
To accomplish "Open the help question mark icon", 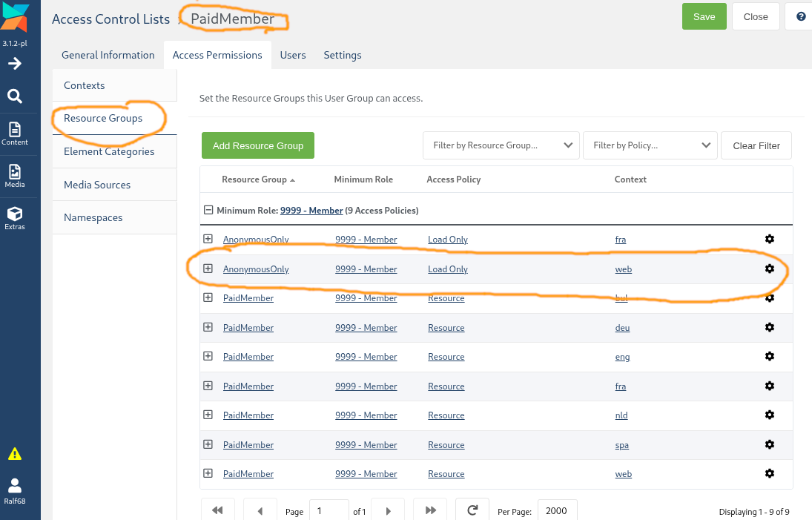I will [x=801, y=16].
